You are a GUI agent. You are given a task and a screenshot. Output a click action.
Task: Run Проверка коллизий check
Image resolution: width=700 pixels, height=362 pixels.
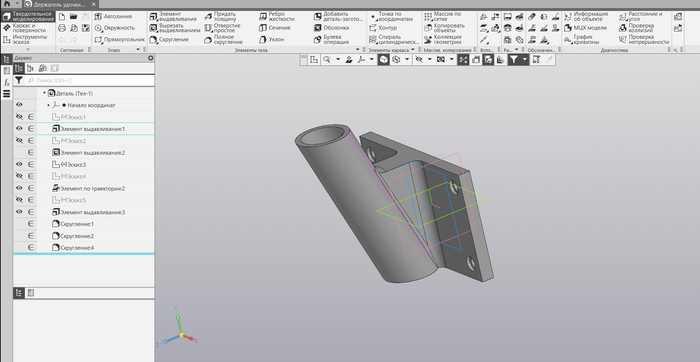coord(636,28)
